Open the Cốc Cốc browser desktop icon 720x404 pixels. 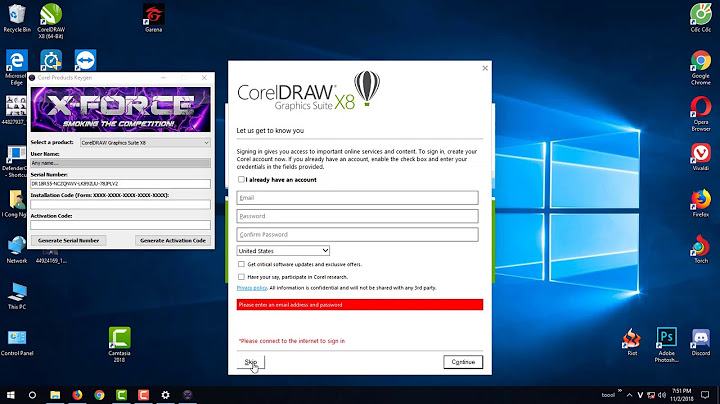coord(701,18)
